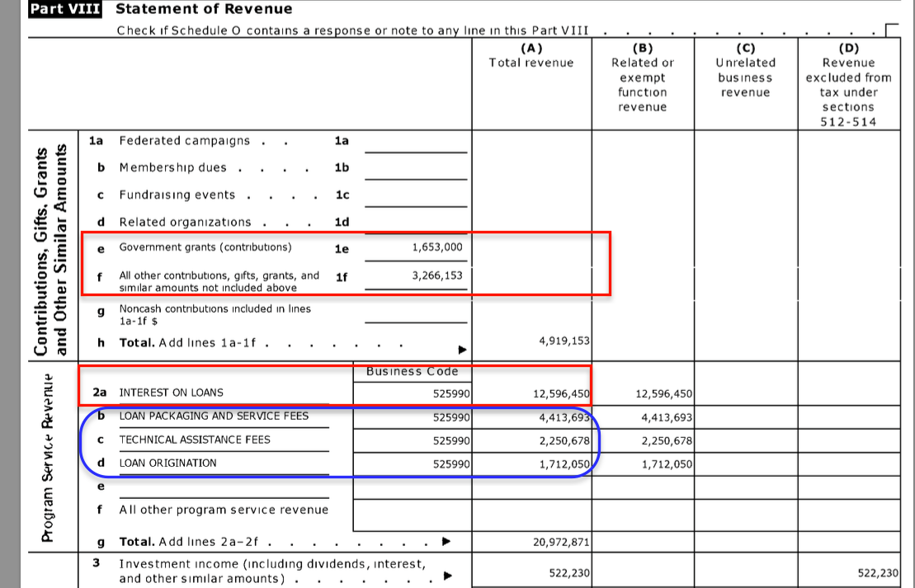915x588 pixels.
Task: Select the Government grants amount 1,653,000
Action: coord(437,247)
